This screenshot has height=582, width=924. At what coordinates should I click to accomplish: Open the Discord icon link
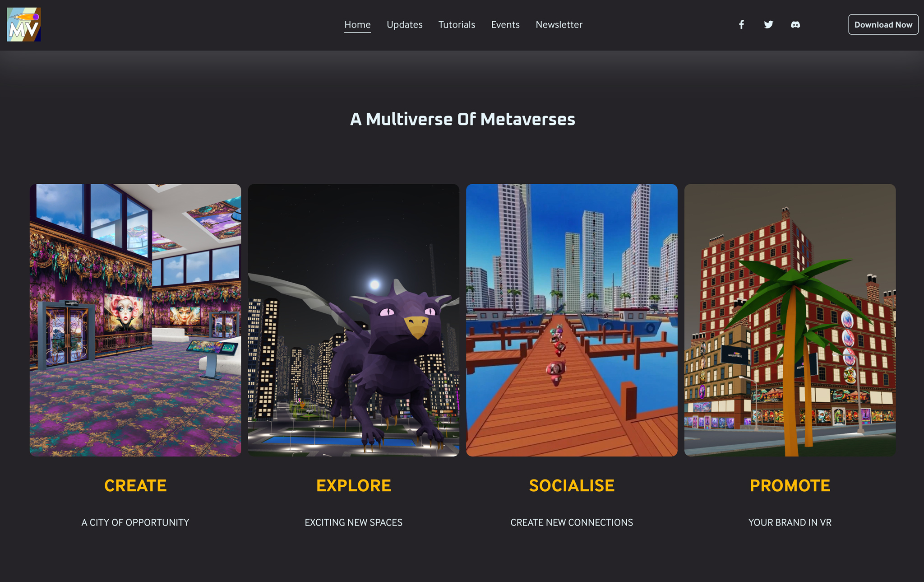tap(795, 24)
